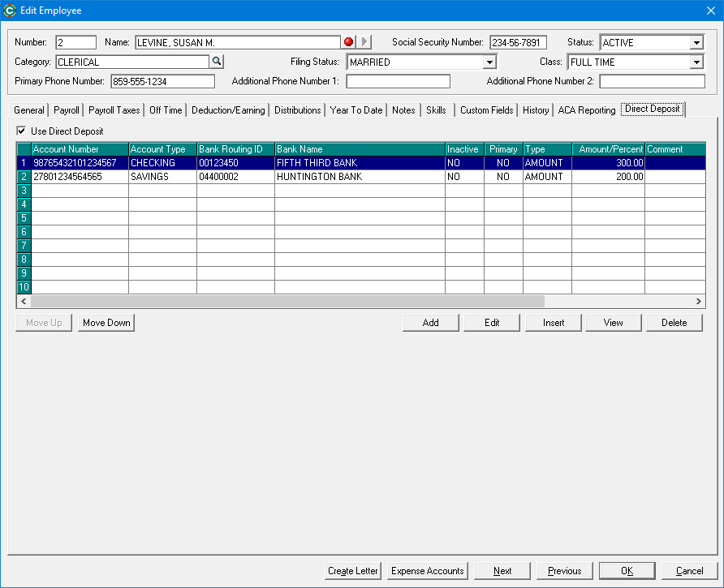Image resolution: width=724 pixels, height=588 pixels.
Task: Open the Payroll tab
Action: pyautogui.click(x=67, y=110)
